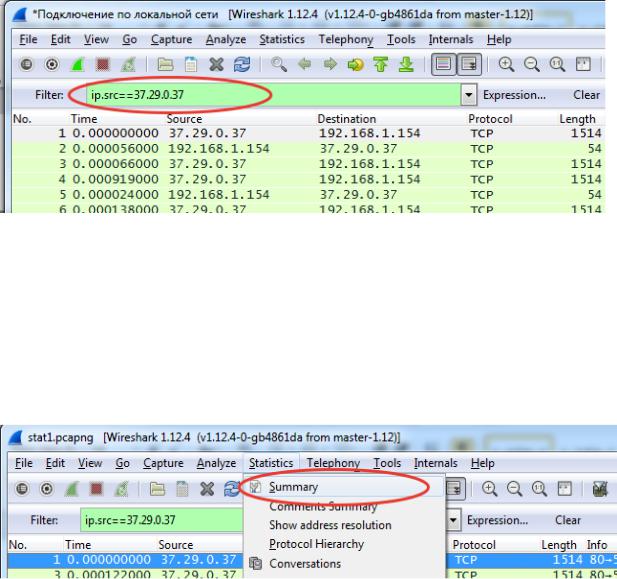This screenshot has width=617, height=579.
Task: Open the View menu in Подключение window
Action: coord(96,39)
